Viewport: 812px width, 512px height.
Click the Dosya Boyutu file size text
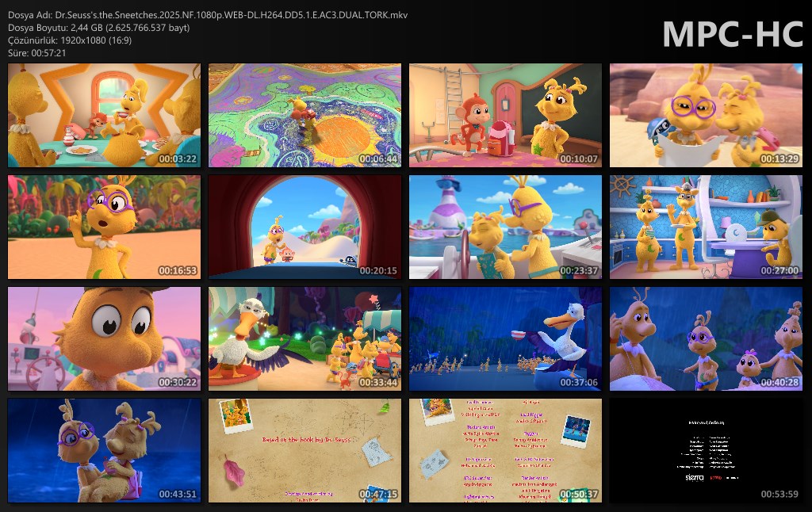99,28
